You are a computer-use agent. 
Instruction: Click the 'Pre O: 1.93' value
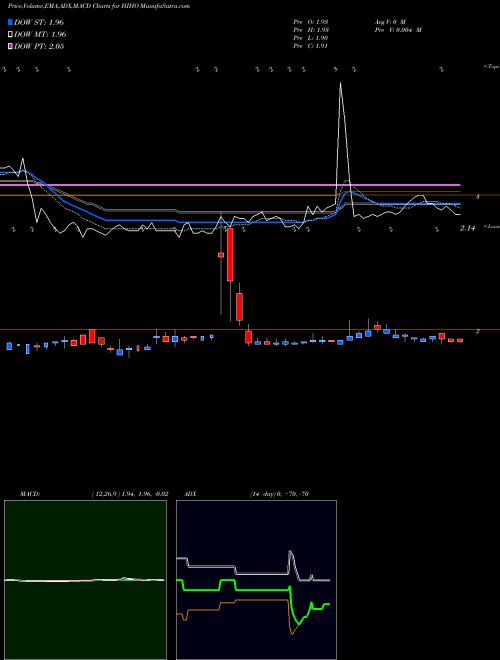pos(311,21)
